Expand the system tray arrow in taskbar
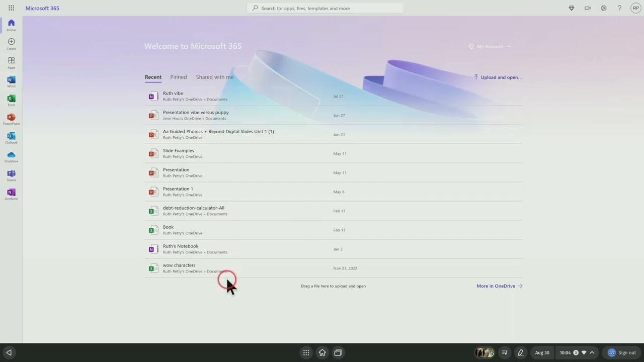 [592, 352]
